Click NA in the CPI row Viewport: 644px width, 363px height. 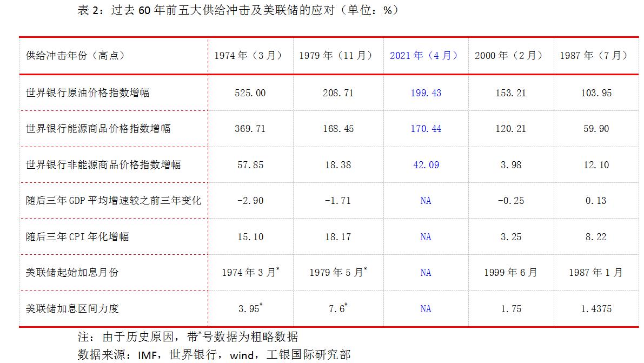(x=426, y=237)
